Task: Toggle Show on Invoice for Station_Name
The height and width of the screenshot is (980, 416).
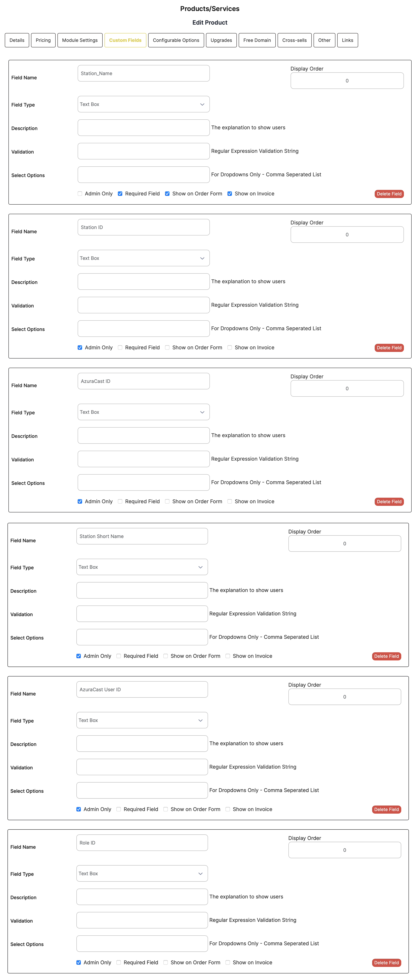Action: pyautogui.click(x=230, y=194)
